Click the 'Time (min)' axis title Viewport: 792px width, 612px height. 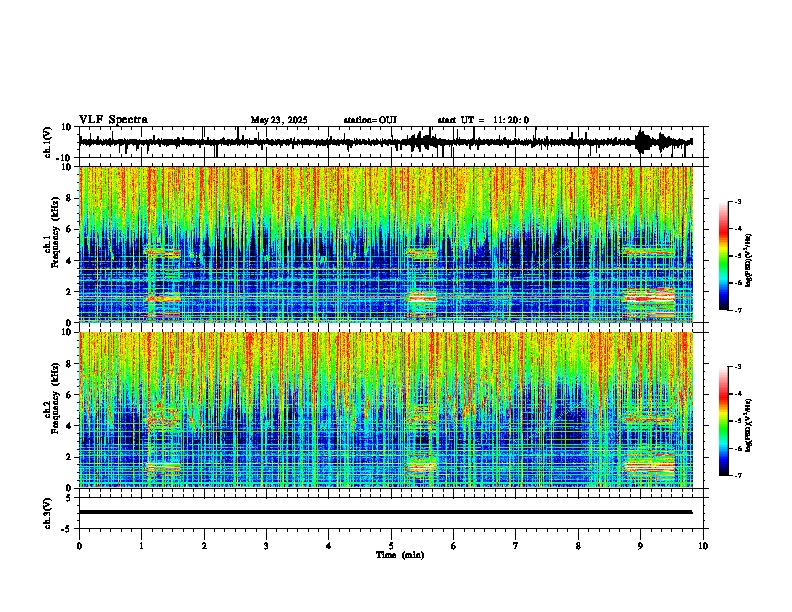coord(400,555)
